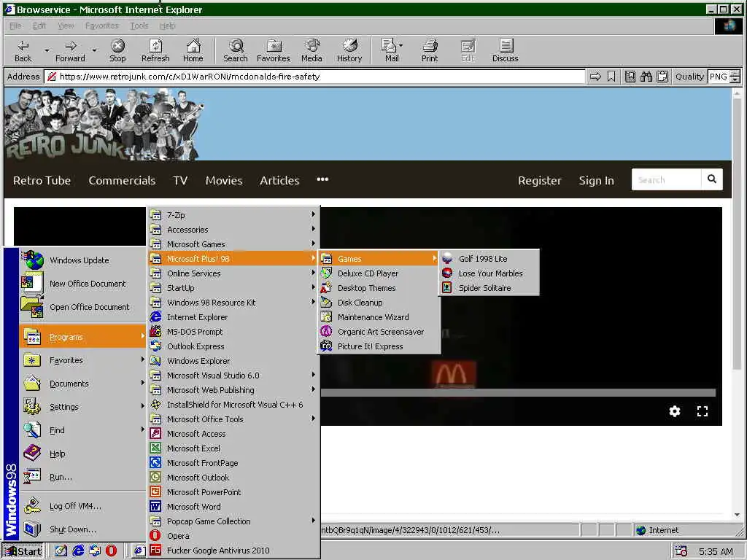Refresh the page using Refresh icon
The width and height of the screenshot is (747, 560).
(155, 50)
